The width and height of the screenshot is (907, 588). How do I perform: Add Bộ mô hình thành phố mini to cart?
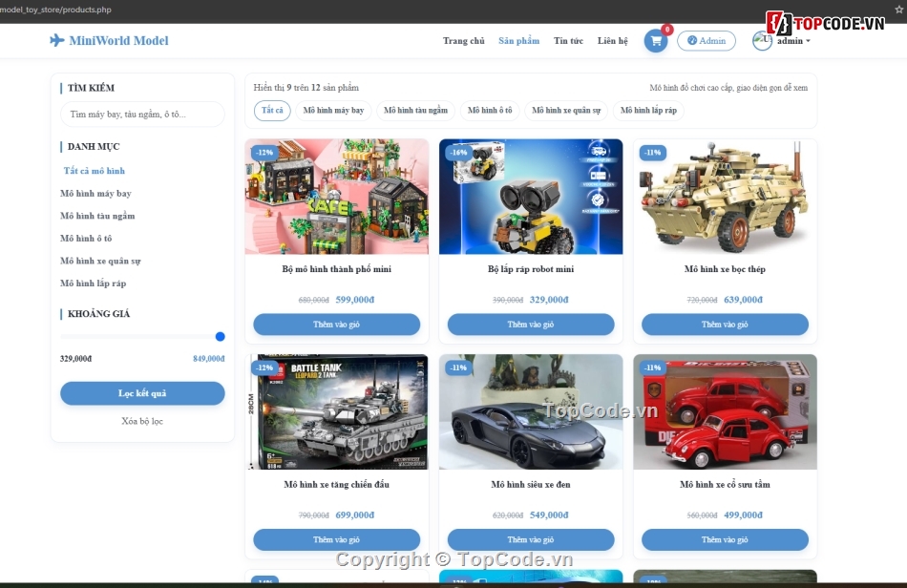pos(337,325)
